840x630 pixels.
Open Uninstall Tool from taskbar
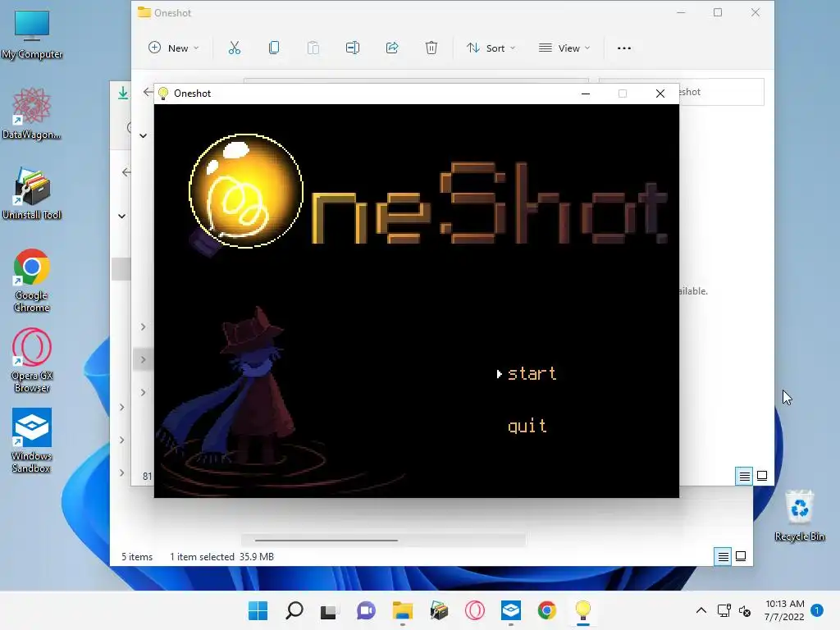(x=439, y=610)
